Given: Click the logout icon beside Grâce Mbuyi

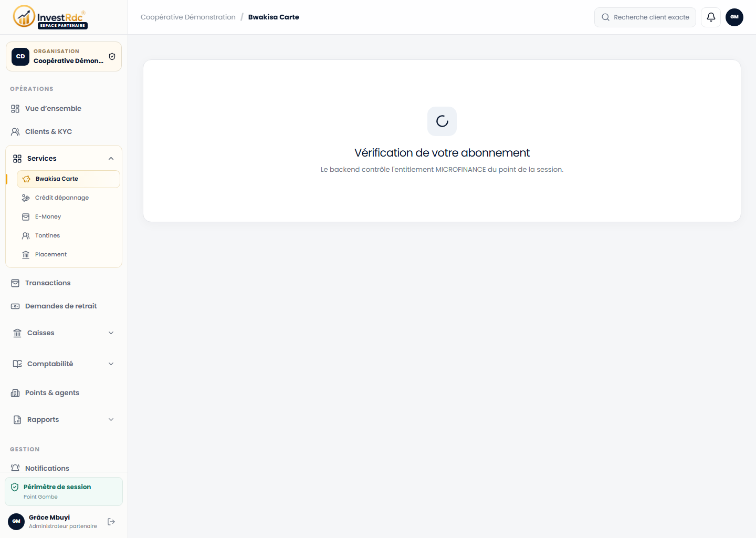Looking at the screenshot, I should pos(111,522).
